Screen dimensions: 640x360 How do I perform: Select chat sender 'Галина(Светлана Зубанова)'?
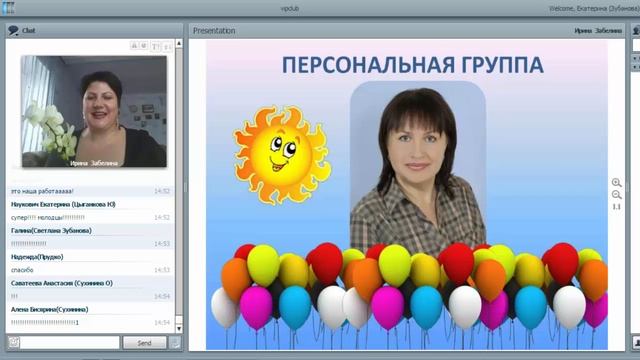[x=51, y=231]
